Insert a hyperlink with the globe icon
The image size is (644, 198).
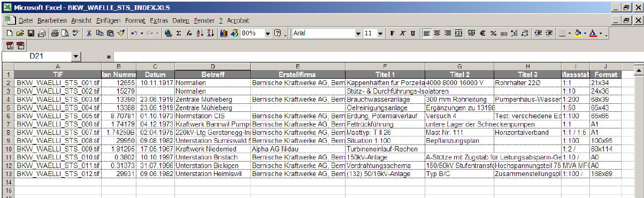pos(168,33)
